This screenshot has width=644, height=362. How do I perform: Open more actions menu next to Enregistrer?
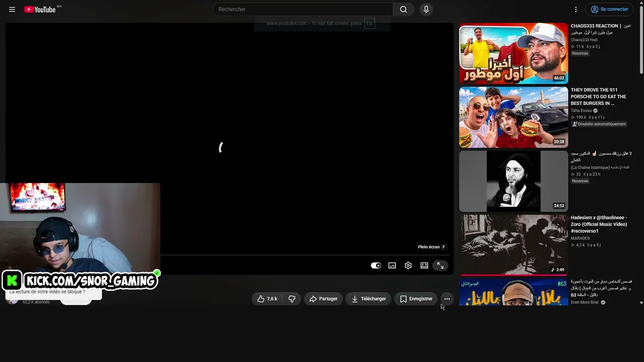[x=447, y=299]
